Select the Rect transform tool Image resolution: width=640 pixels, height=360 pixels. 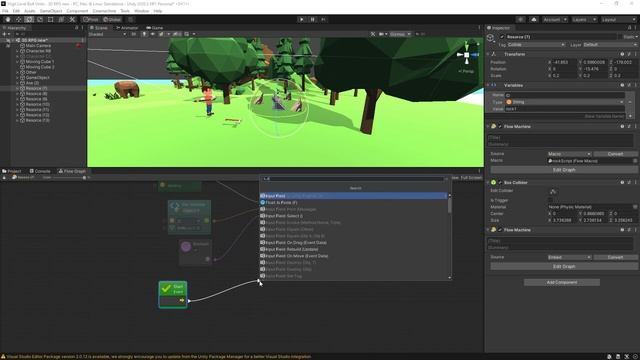pyautogui.click(x=51, y=20)
